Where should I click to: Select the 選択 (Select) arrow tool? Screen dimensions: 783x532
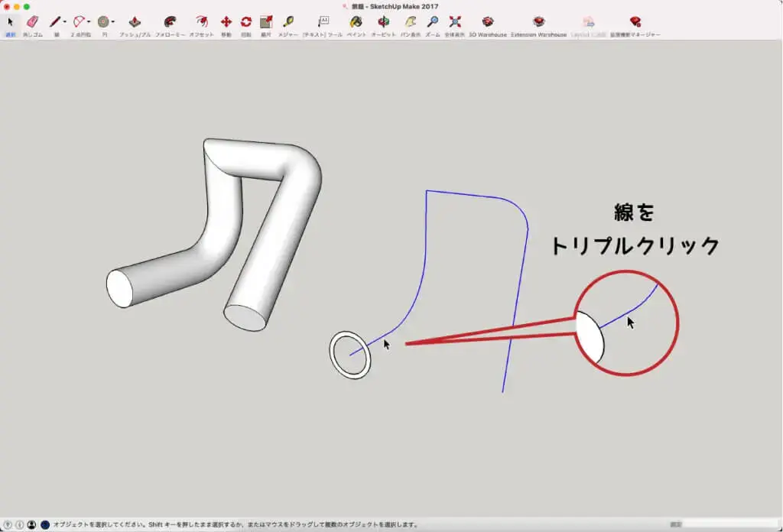coord(11,22)
